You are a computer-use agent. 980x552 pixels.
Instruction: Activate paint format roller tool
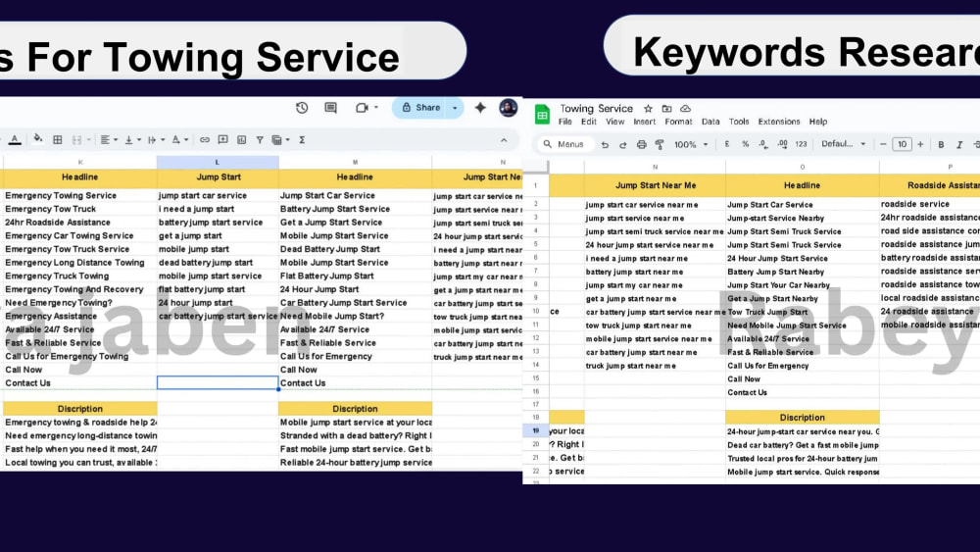(x=660, y=144)
